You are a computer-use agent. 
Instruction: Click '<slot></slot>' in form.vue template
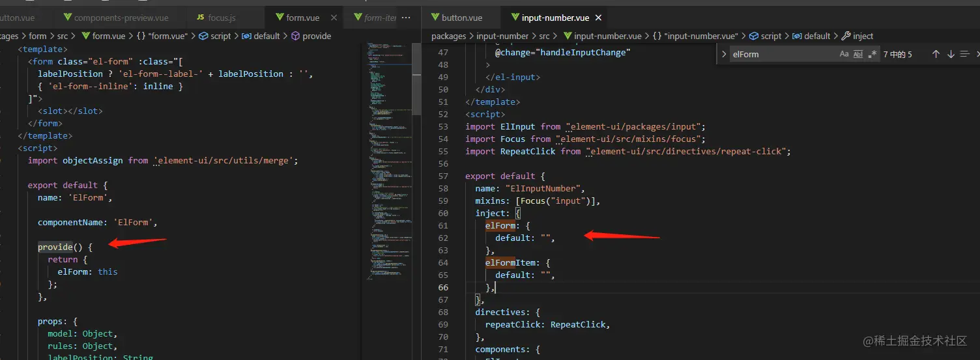(70, 111)
